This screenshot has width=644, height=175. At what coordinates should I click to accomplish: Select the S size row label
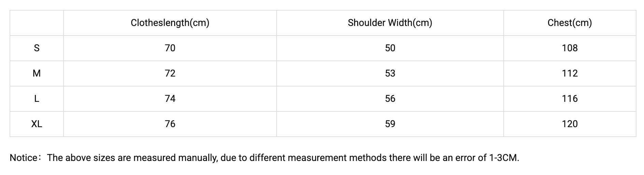(37, 48)
